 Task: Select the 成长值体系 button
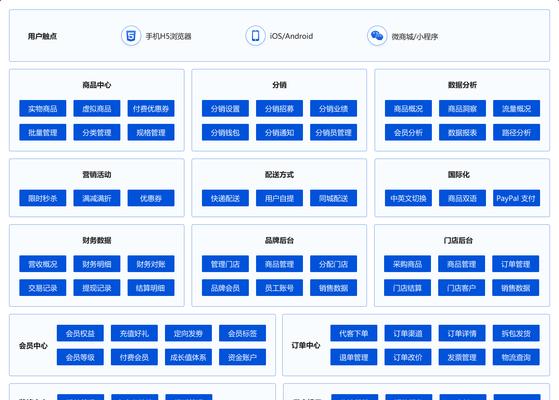188,357
